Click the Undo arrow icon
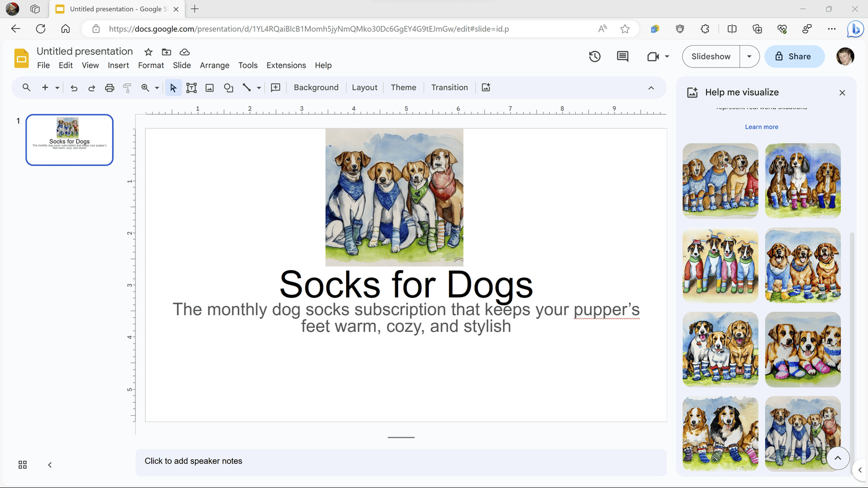The width and height of the screenshot is (868, 488). pos(74,88)
